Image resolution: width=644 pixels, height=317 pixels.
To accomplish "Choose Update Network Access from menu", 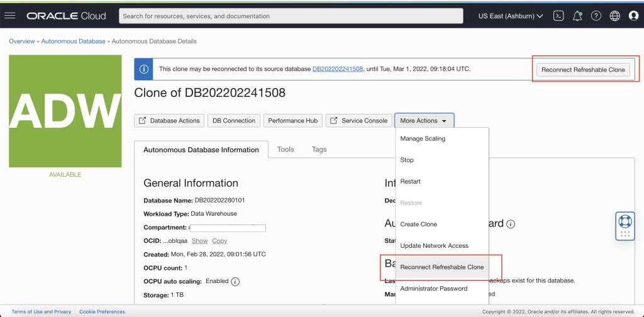I will [442, 245].
